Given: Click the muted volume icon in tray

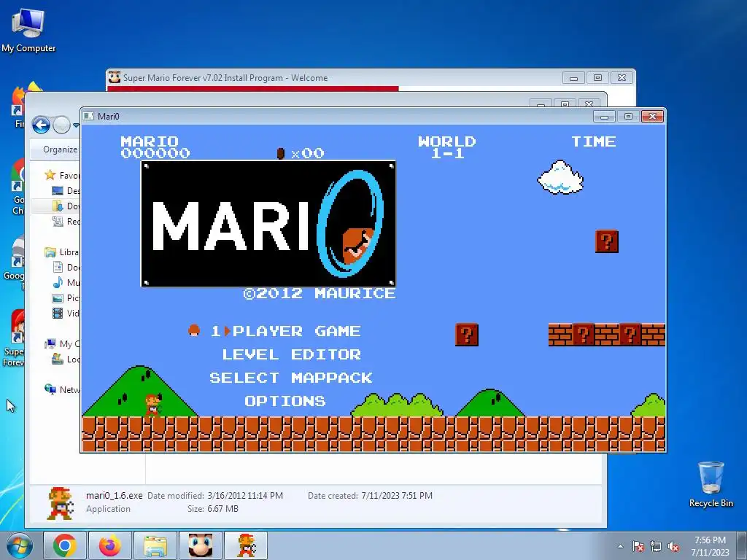Looking at the screenshot, I should (x=673, y=546).
